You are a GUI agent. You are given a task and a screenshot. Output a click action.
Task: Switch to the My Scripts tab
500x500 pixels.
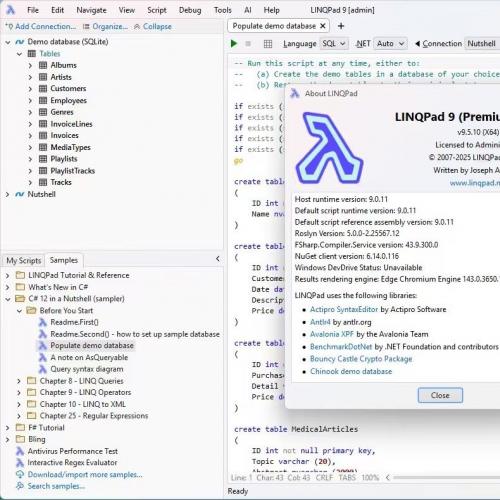[x=24, y=260]
